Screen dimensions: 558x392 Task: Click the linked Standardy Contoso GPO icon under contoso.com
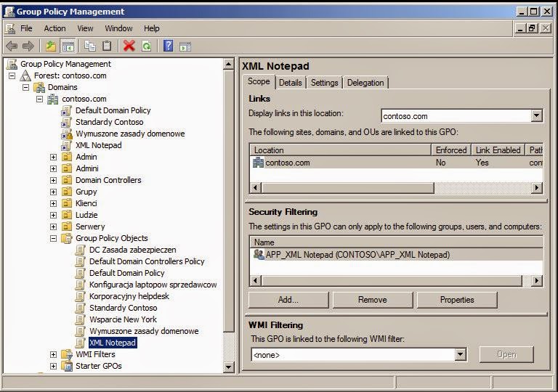tap(66, 122)
